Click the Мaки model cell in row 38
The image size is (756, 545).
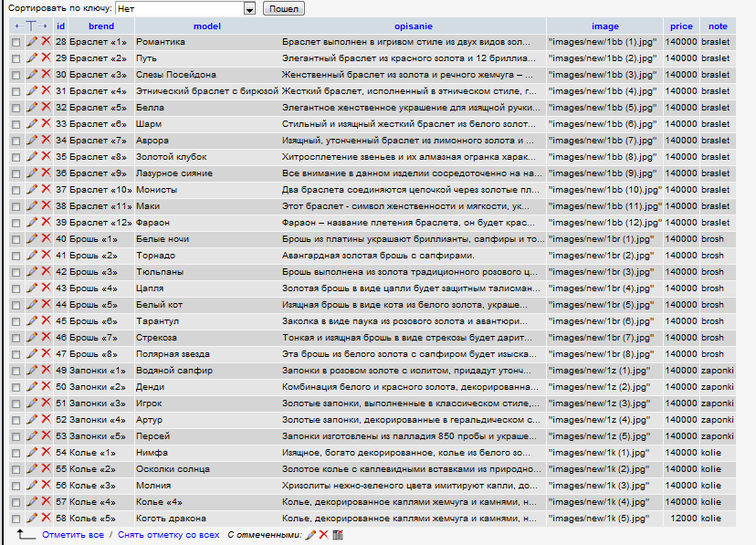coord(207,205)
